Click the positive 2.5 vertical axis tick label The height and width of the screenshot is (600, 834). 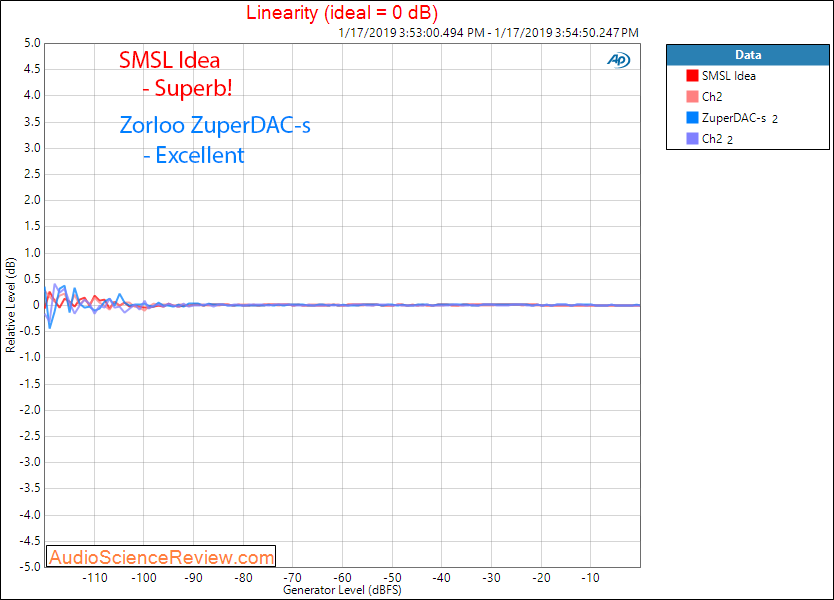(32, 174)
